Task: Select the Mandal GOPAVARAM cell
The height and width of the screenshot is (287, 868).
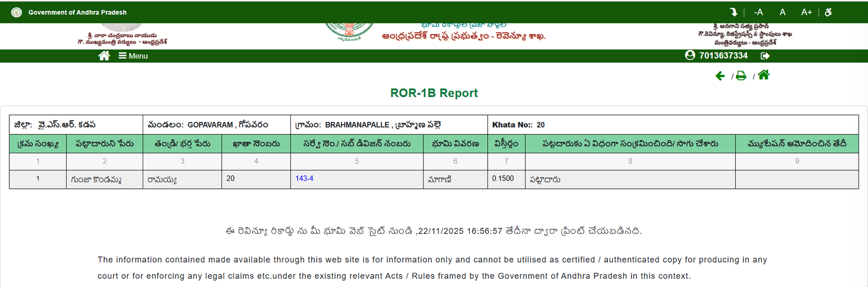Action: pos(217,125)
